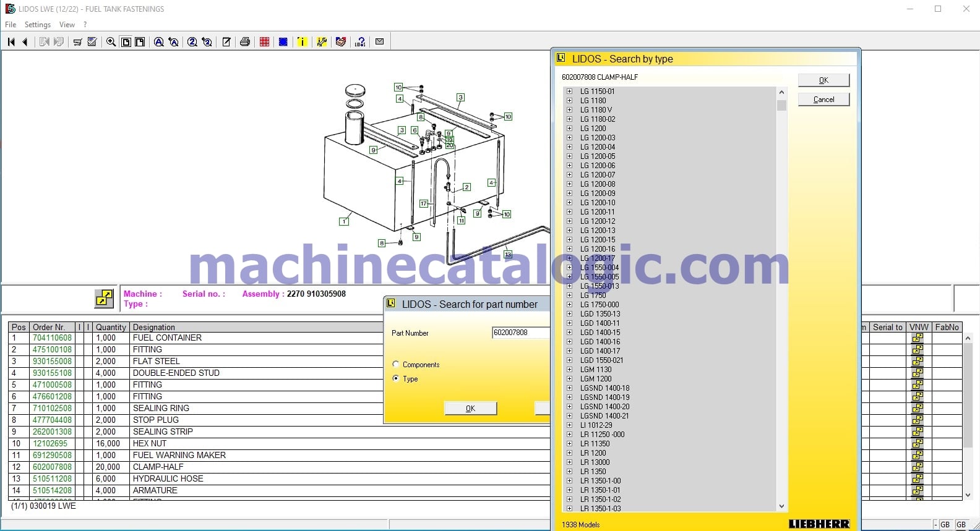Click OK in Search for part number dialog

tap(470, 409)
